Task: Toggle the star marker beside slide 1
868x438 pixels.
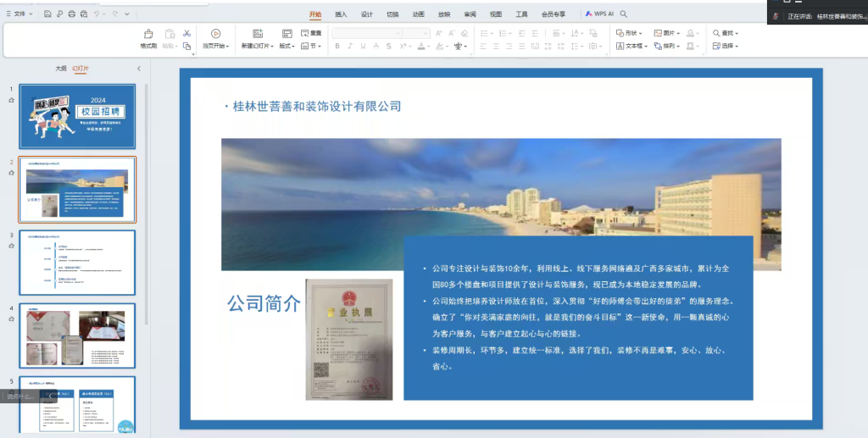Action: pos(11,100)
